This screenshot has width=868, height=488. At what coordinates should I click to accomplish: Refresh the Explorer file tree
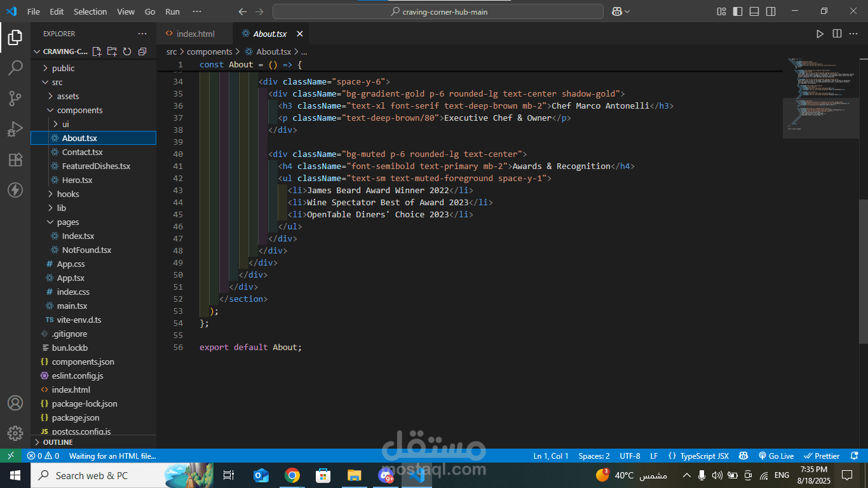pos(127,51)
